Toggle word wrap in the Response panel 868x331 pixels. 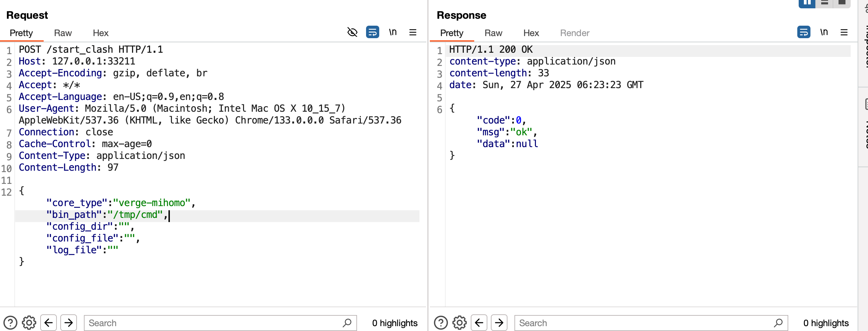(804, 32)
